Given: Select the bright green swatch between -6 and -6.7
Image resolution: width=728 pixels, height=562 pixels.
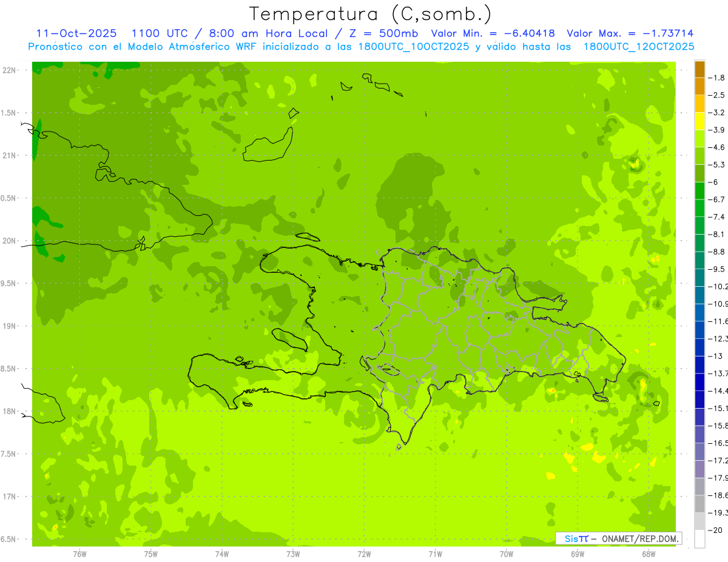Looking at the screenshot, I should point(699,191).
